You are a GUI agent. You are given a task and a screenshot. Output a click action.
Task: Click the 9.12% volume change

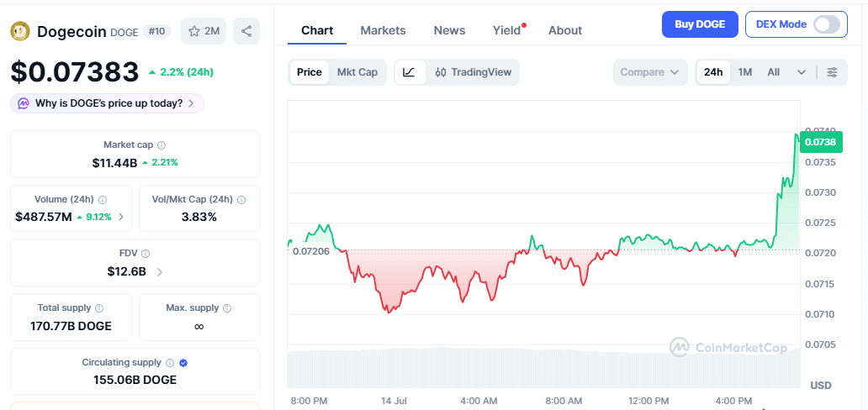94,217
